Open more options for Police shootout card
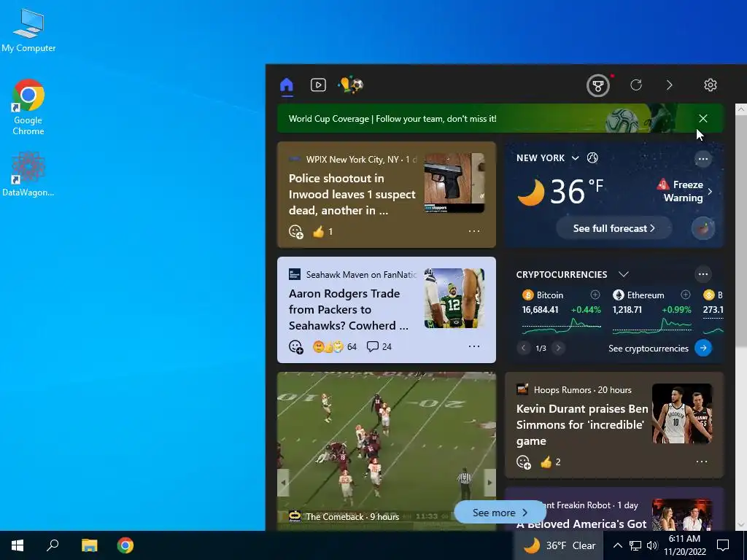The image size is (747, 560). pos(474,231)
